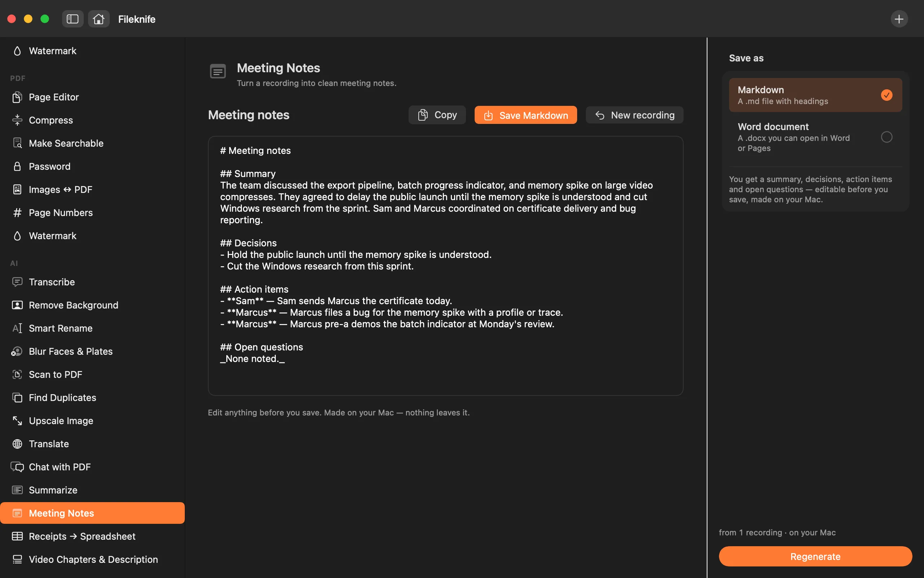The height and width of the screenshot is (578, 924).
Task: Copy the meeting notes
Action: (x=437, y=115)
